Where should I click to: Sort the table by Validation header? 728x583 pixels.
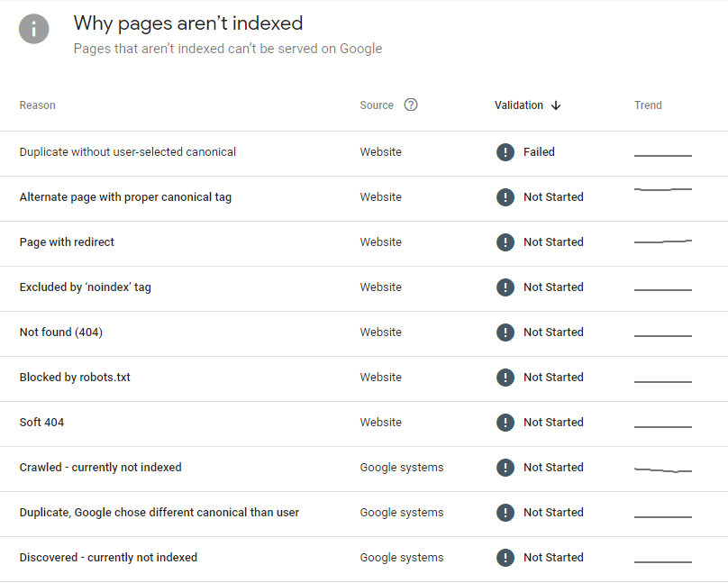pos(519,105)
